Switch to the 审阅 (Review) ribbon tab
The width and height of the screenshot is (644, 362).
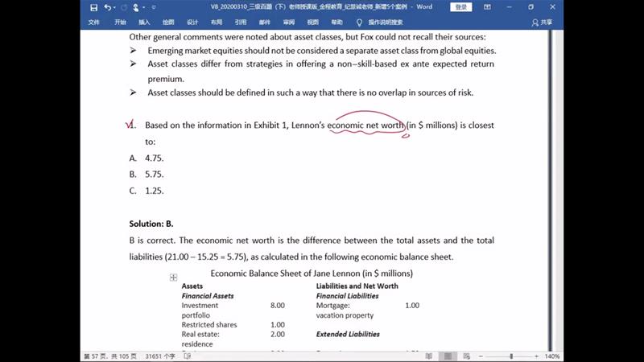point(288,23)
